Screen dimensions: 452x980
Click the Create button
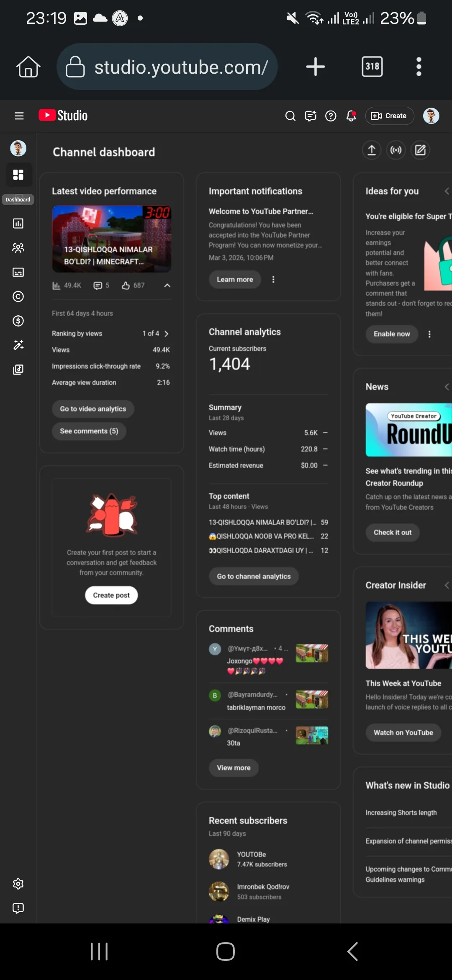pyautogui.click(x=389, y=116)
